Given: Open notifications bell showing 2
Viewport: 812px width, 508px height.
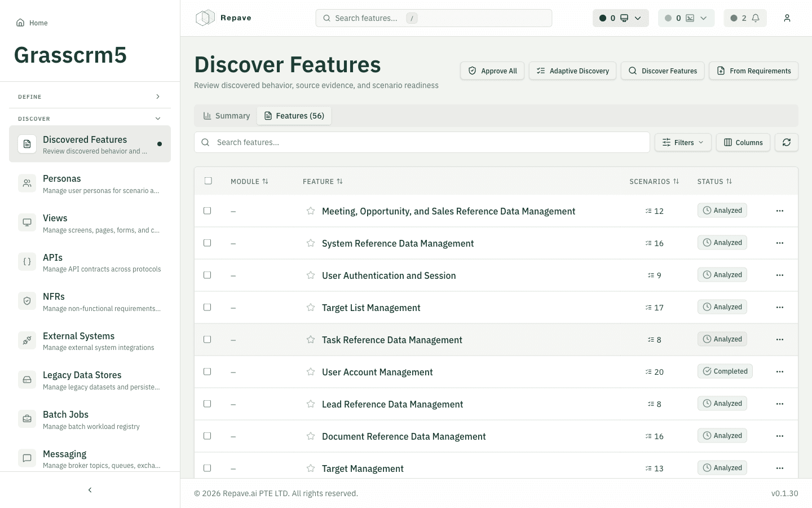Looking at the screenshot, I should pos(745,18).
